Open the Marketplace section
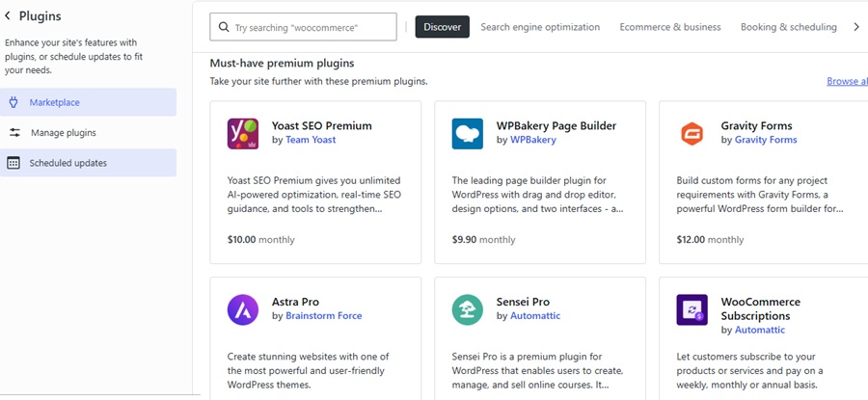Image resolution: width=868 pixels, height=400 pixels. (x=88, y=102)
